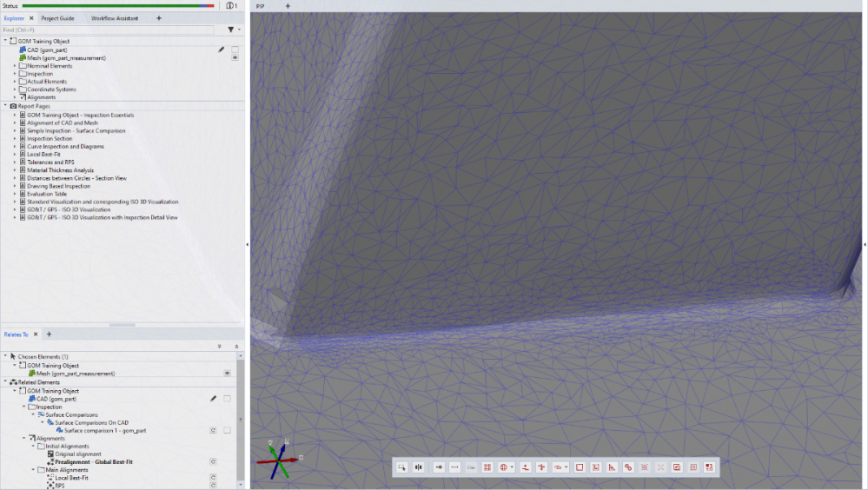The width and height of the screenshot is (868, 490).
Task: Toggle visibility eye for Mesh in Explorer
Action: (x=235, y=57)
